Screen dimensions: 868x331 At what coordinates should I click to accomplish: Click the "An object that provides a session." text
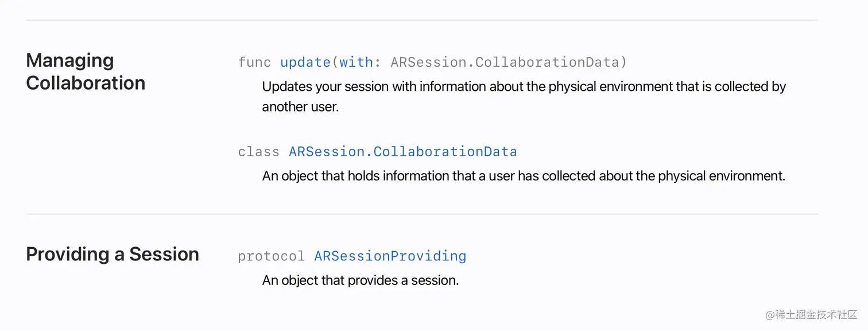[x=360, y=280]
